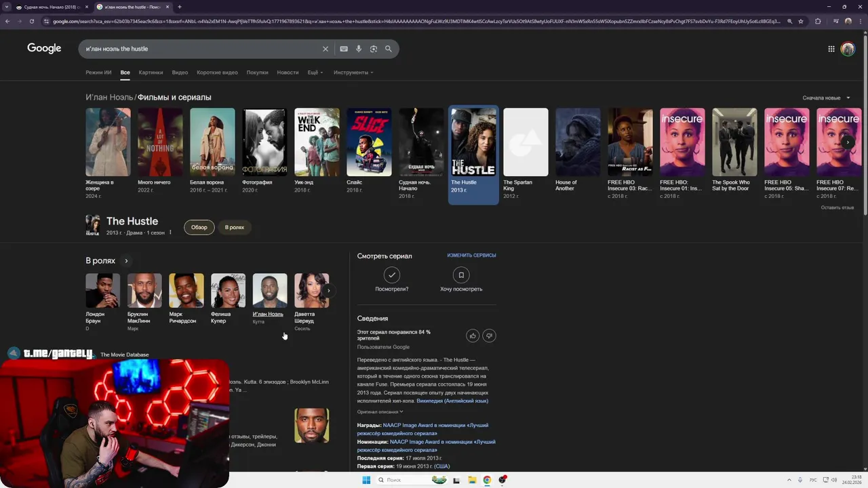Switch to 'Картинки' images tab

tap(151, 73)
